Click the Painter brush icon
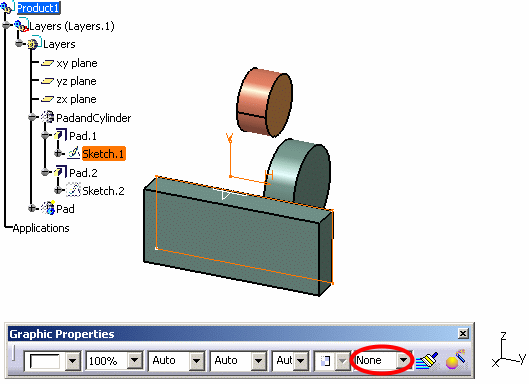The width and height of the screenshot is (529, 384). (x=427, y=361)
